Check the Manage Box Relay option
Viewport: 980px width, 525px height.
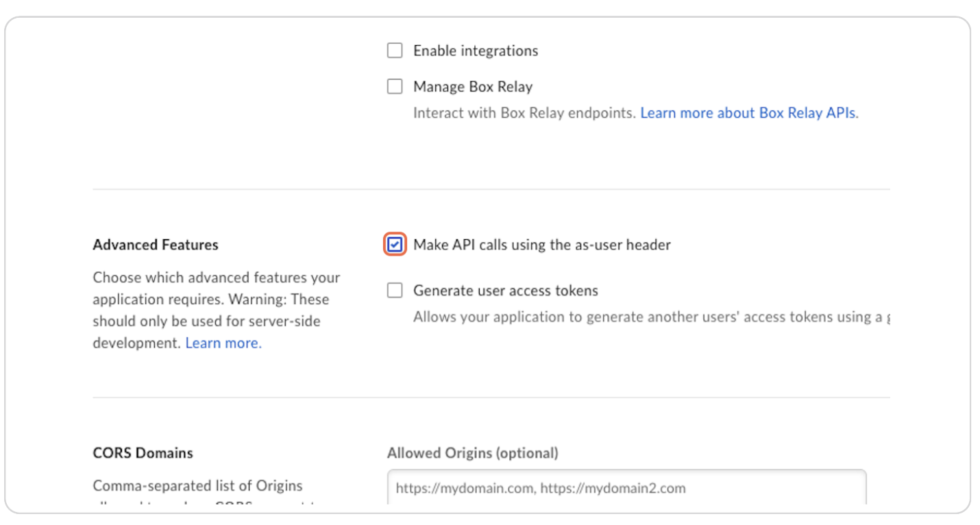(x=395, y=86)
